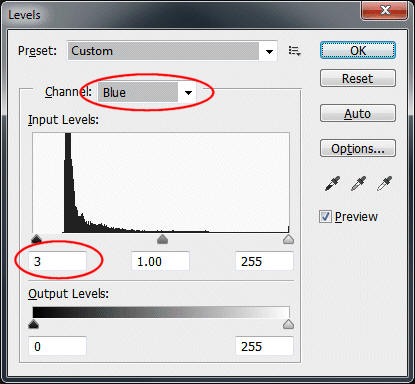Toggle the Preview checkbox
Image resolution: width=415 pixels, height=384 pixels.
pyautogui.click(x=325, y=217)
